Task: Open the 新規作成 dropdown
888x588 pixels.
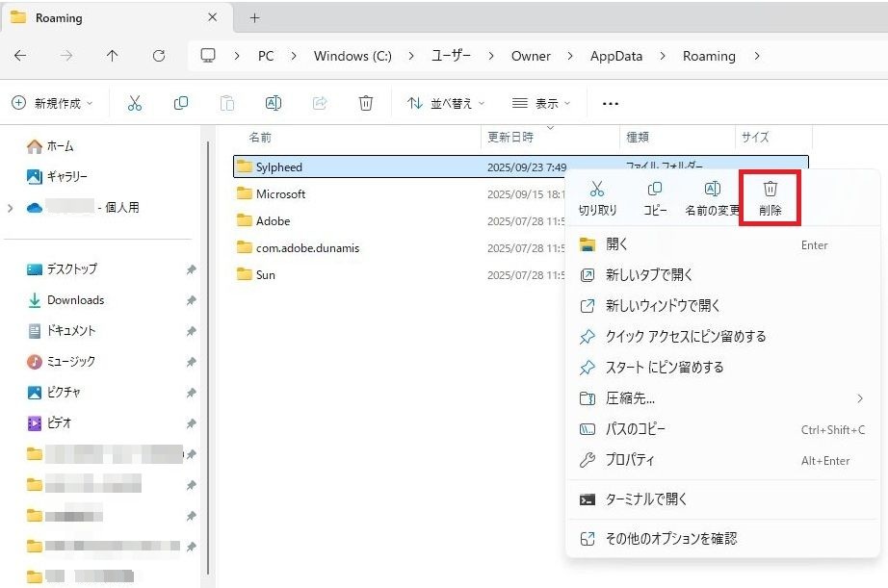Action: [x=52, y=103]
